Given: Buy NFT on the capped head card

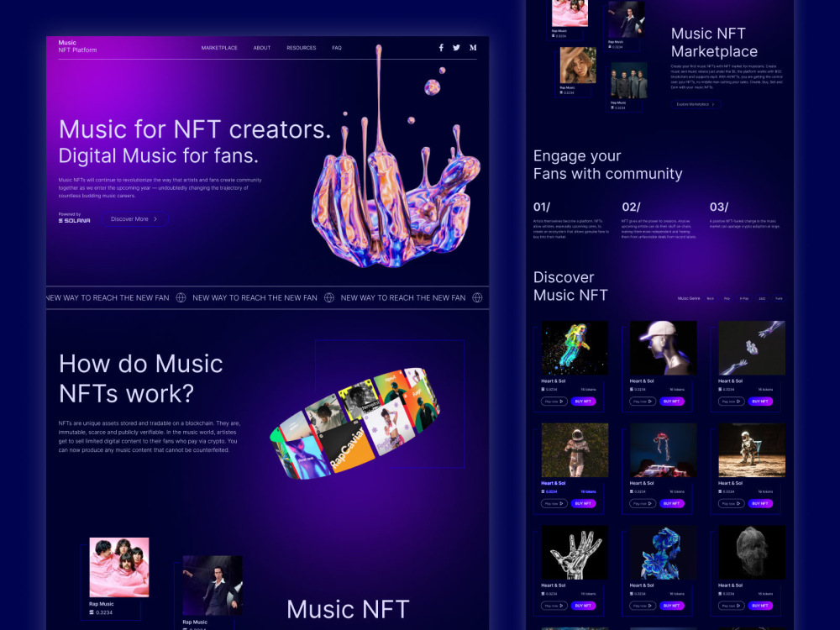Looking at the screenshot, I should 671,402.
